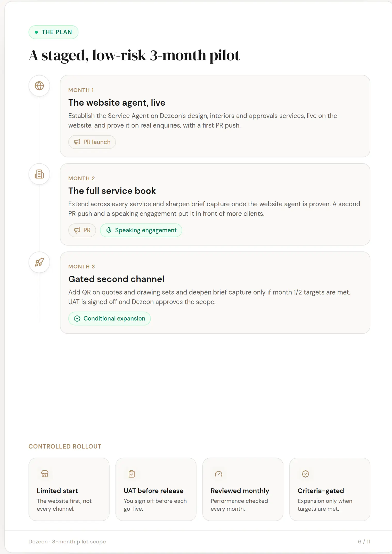Screen dimensions: 392x554
Task: Click THE PLAN badge at top
Action: point(53,32)
